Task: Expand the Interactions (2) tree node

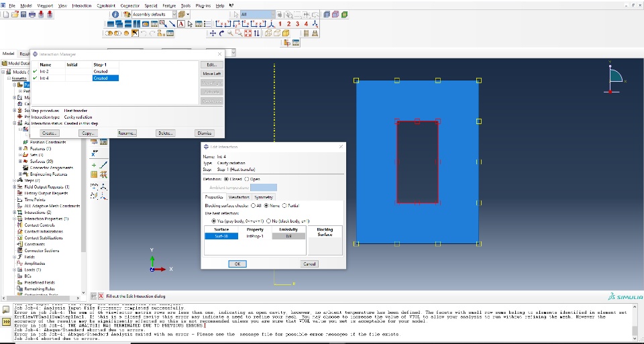Action: tap(15, 212)
